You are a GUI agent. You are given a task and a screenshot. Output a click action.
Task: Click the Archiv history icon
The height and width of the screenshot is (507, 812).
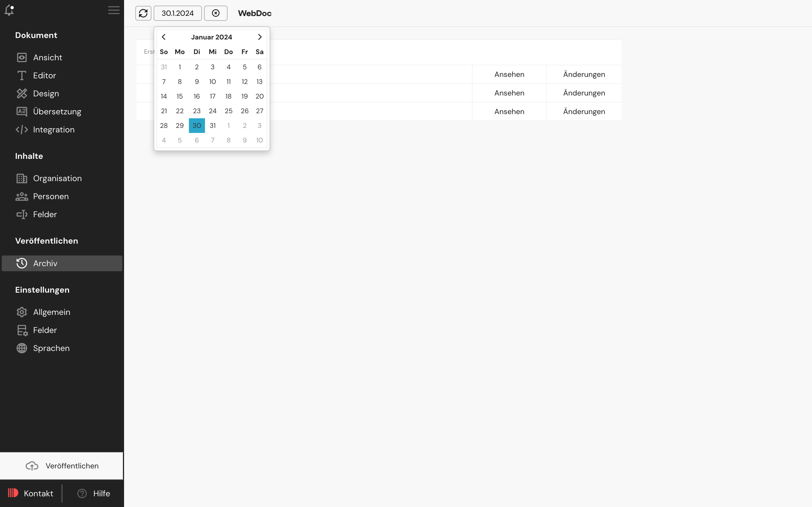[x=21, y=263]
